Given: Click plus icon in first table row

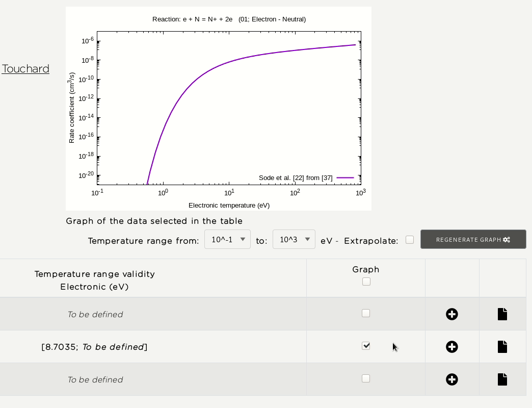Looking at the screenshot, I should coord(451,314).
